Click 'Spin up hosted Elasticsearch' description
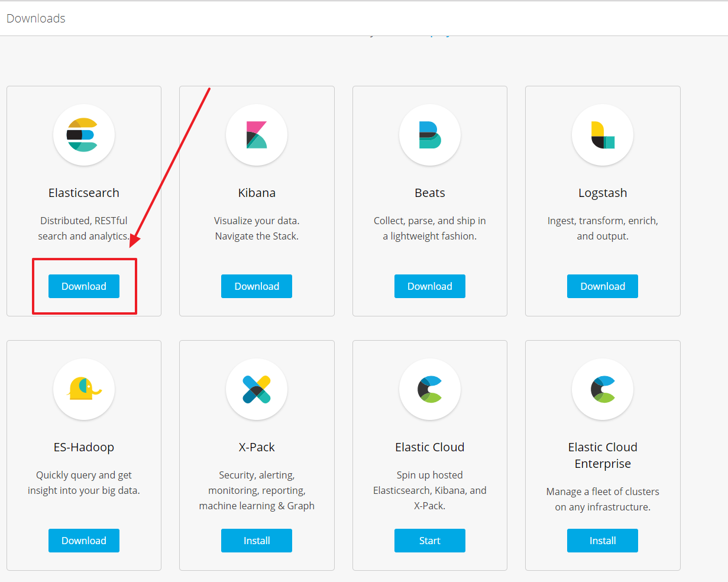The image size is (728, 582). (430, 490)
